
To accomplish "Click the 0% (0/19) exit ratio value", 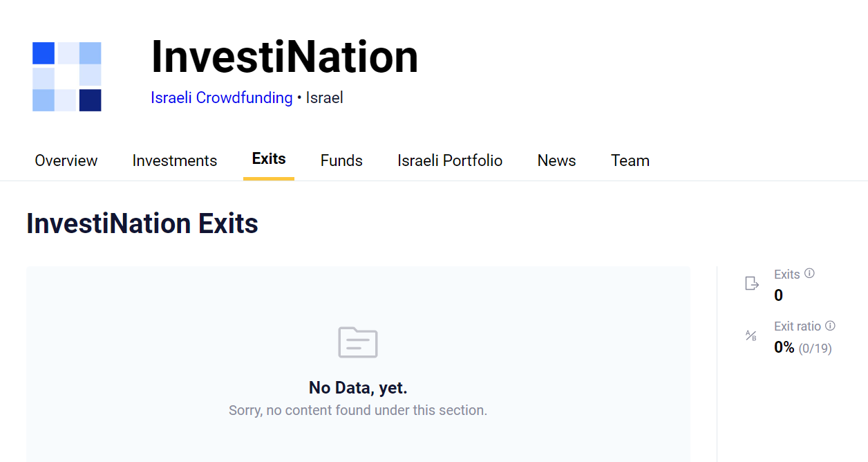I will click(x=802, y=347).
